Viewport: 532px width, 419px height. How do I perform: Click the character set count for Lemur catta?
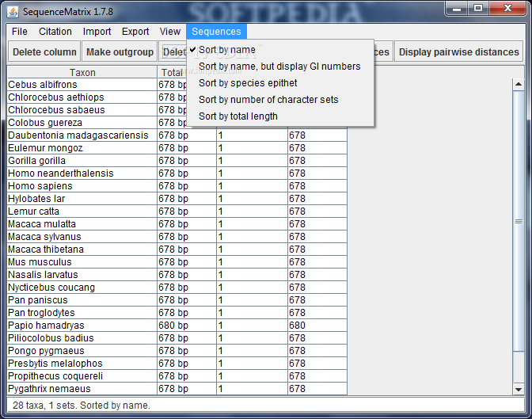click(252, 211)
